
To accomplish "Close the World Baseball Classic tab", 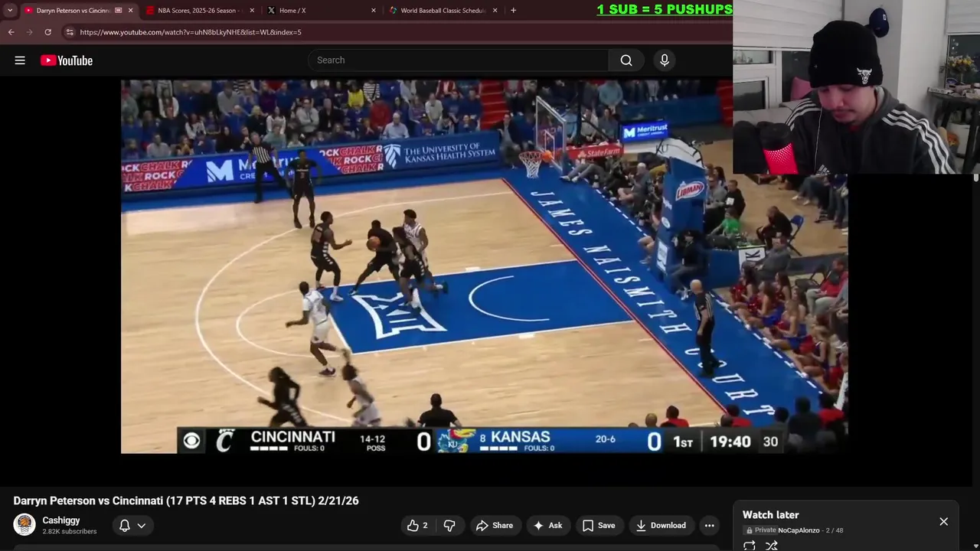I will (495, 10).
